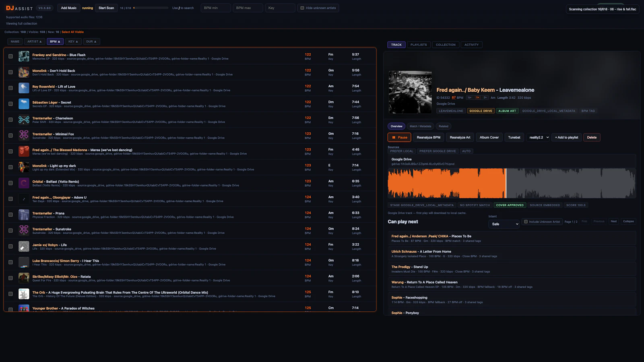Set BPM multiplier to 1×
Screen dimensions: 644x362
(477, 98)
